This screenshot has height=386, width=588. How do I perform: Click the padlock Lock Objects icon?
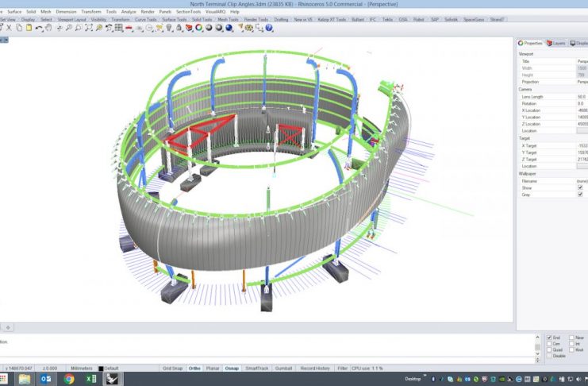pyautogui.click(x=180, y=28)
